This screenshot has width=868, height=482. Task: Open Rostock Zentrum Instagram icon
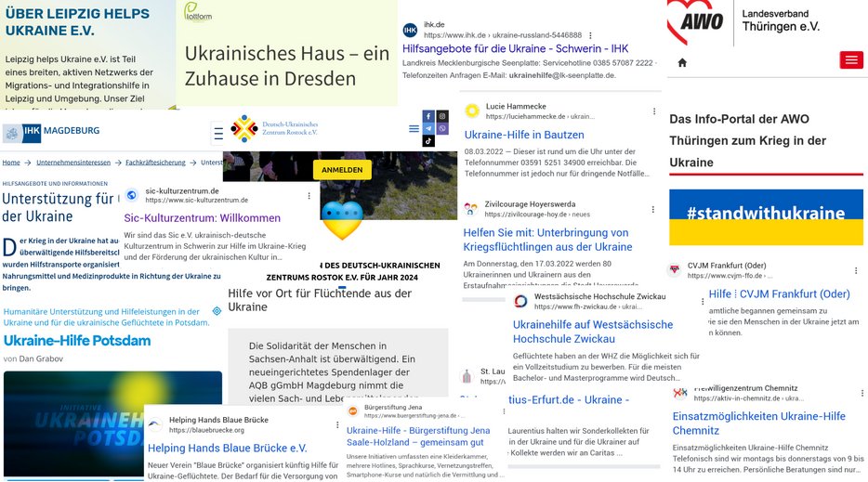pyautogui.click(x=441, y=116)
